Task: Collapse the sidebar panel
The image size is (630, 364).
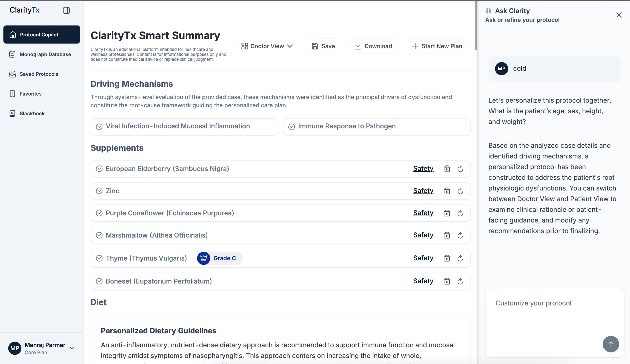Action: (66, 10)
